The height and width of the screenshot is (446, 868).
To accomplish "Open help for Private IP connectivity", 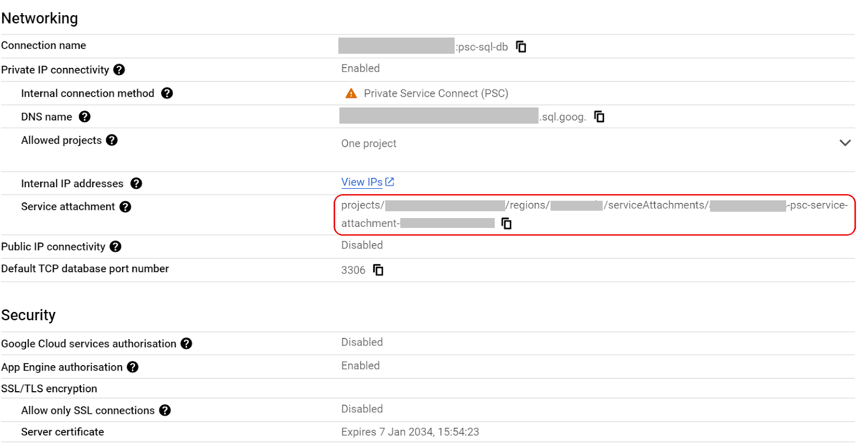I will point(119,70).
